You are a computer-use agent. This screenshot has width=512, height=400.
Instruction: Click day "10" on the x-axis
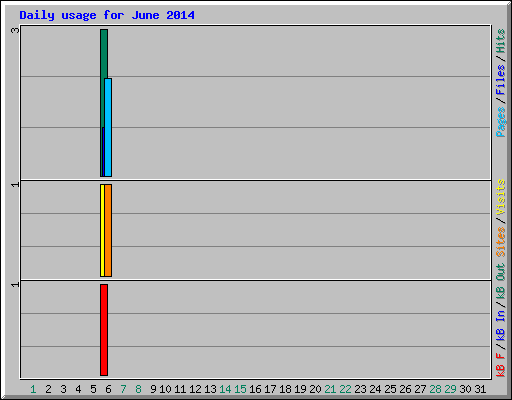(165, 389)
